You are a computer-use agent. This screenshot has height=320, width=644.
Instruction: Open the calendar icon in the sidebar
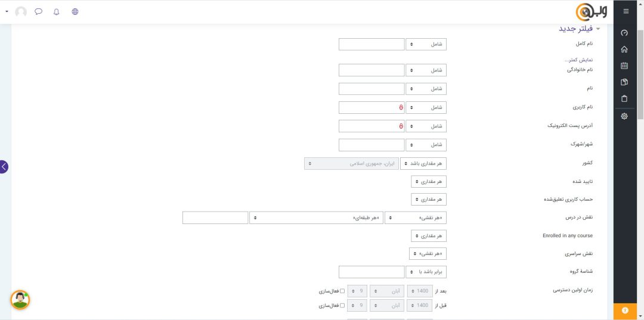(624, 66)
